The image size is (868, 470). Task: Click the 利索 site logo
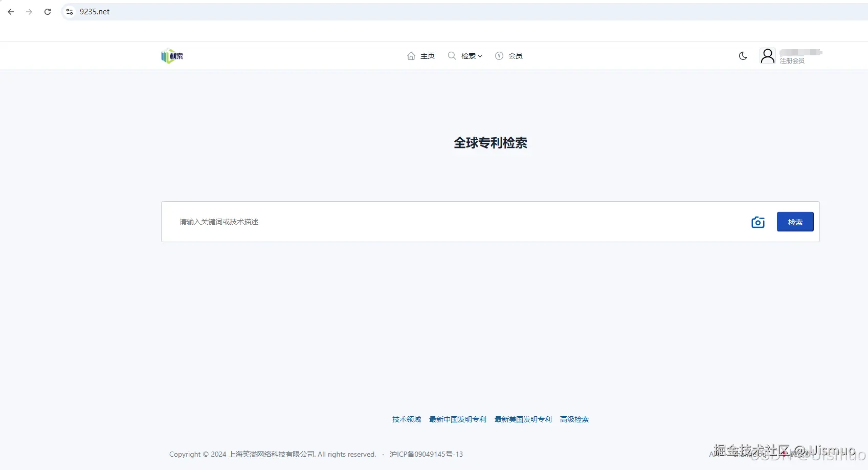[172, 56]
